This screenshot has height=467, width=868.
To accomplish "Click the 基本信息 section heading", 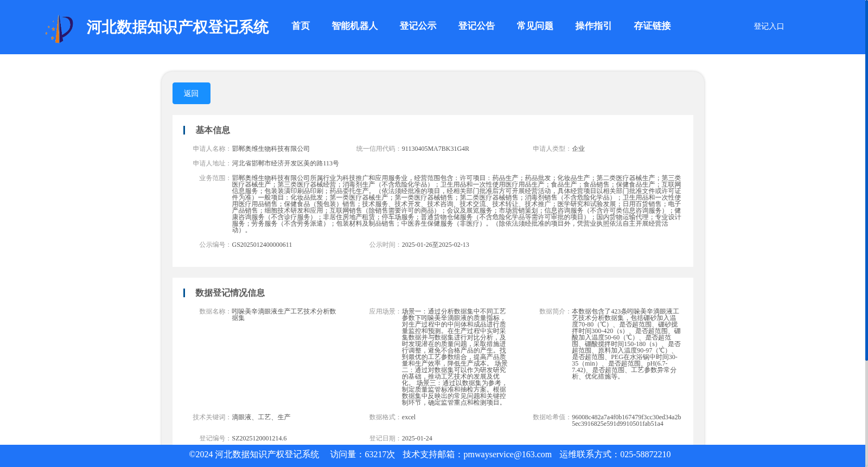I will (213, 130).
